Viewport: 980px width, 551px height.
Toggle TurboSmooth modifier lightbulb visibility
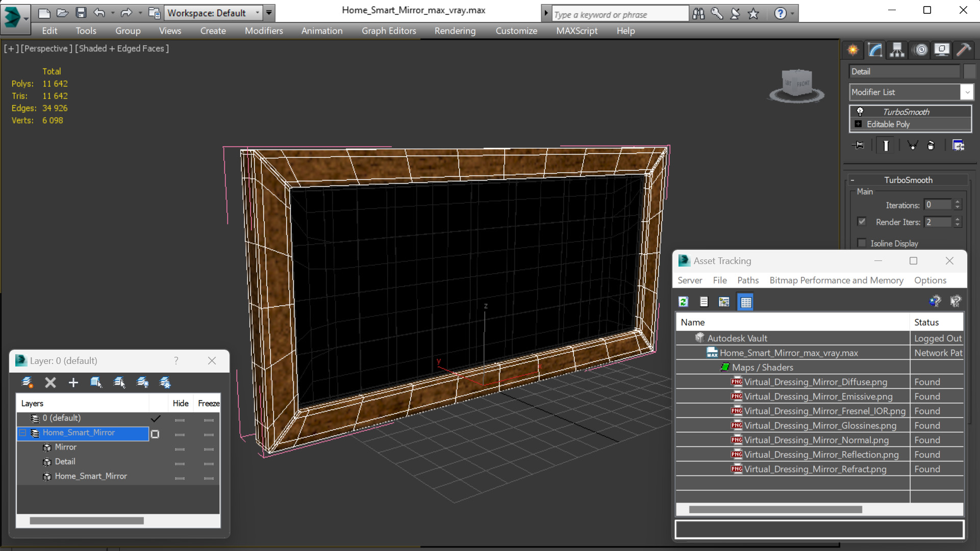tap(860, 111)
